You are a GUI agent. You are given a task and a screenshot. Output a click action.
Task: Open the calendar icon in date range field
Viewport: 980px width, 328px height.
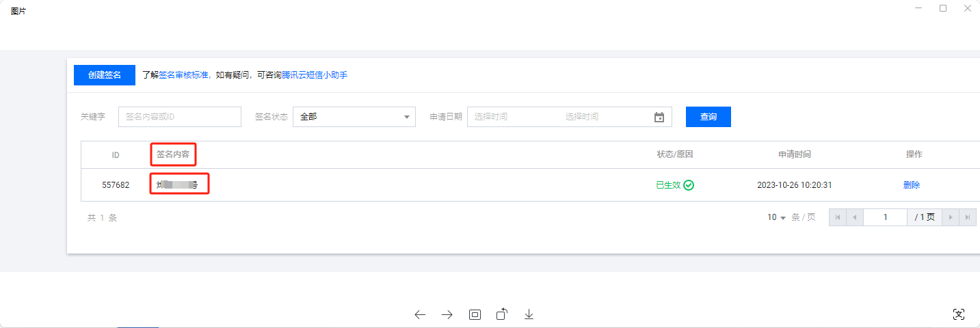pyautogui.click(x=659, y=117)
